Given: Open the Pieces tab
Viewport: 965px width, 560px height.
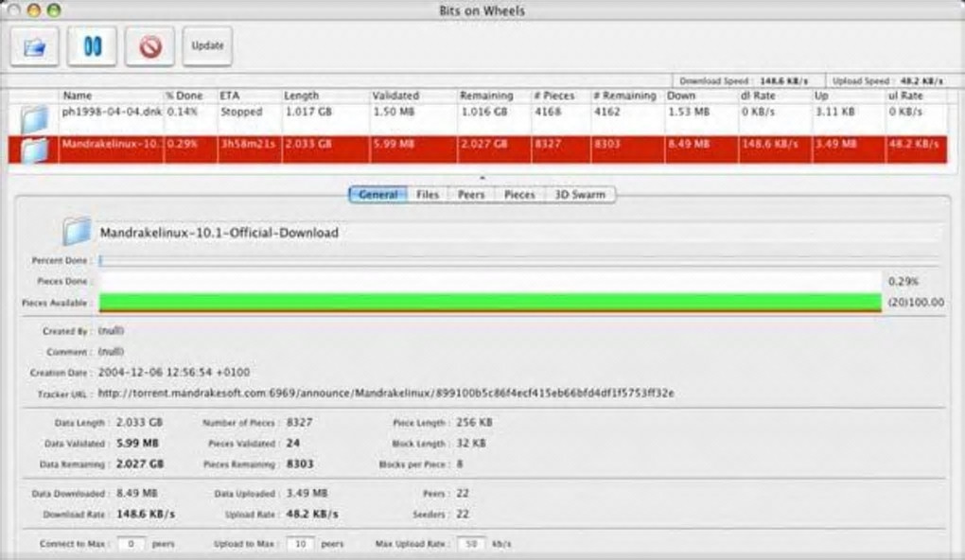Looking at the screenshot, I should [x=519, y=195].
